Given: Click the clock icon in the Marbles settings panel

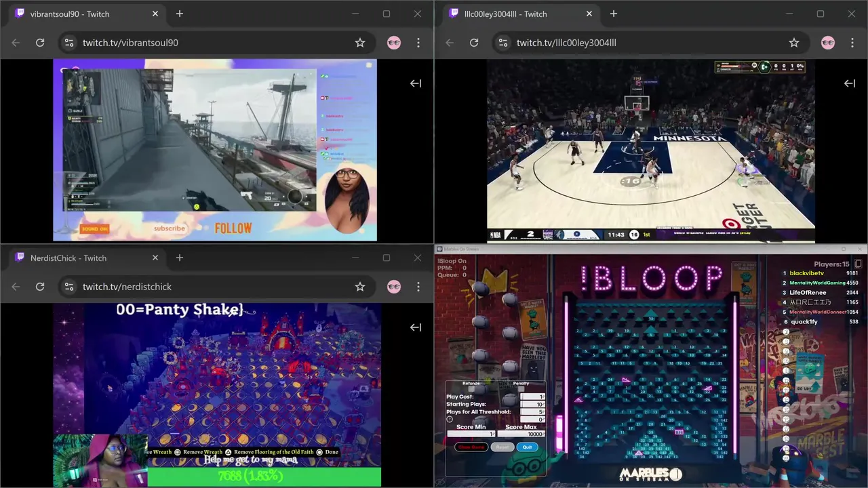Looking at the screenshot, I should [450, 419].
